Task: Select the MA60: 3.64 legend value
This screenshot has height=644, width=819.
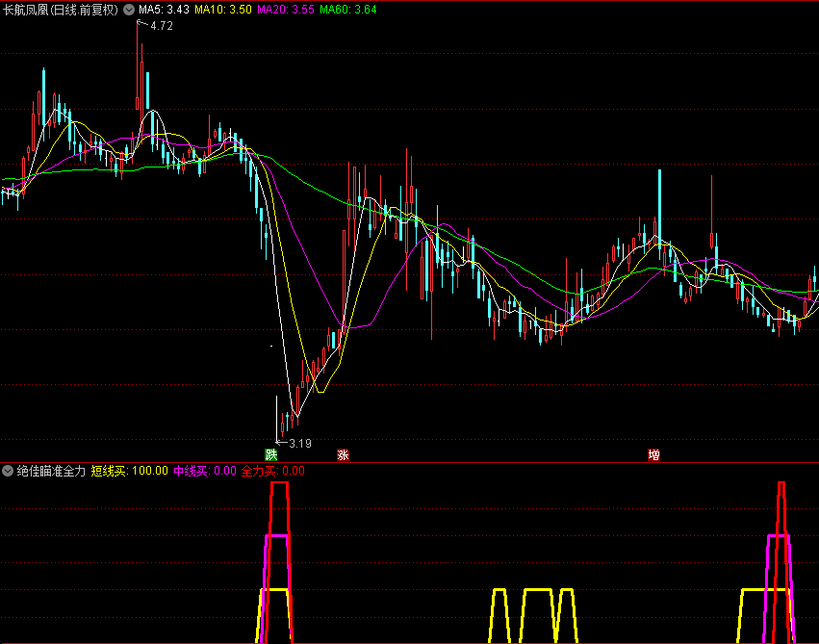Action: coord(347,10)
